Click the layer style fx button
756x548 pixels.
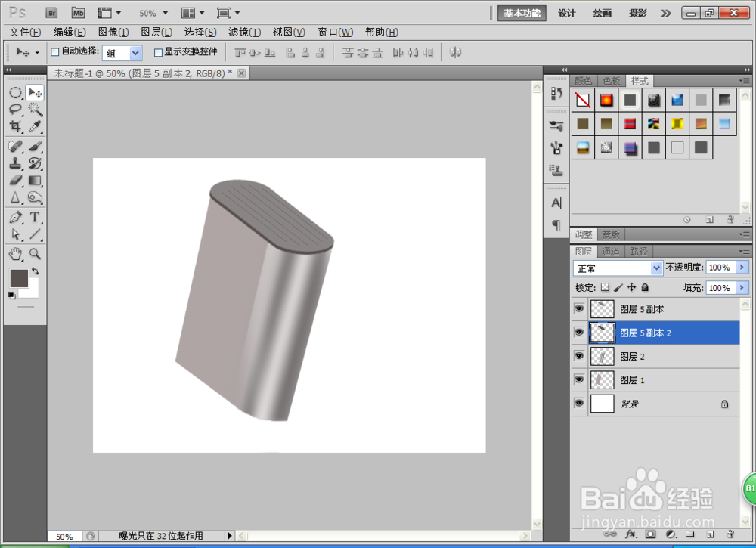tap(631, 534)
